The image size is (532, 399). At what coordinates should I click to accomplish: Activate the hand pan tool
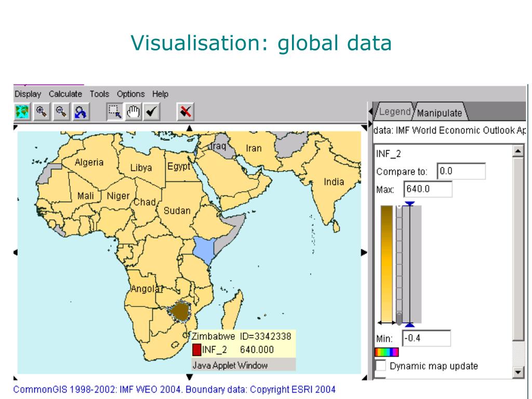[133, 112]
